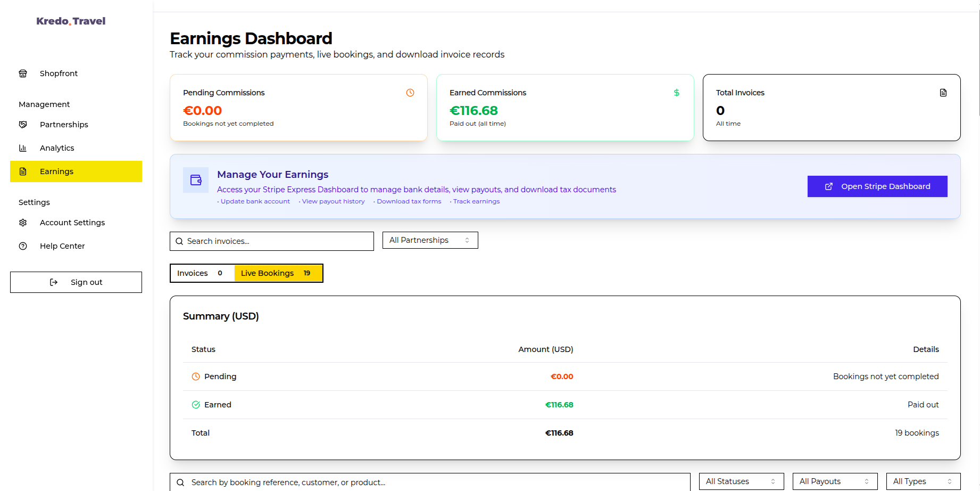Click the Earnings document icon in the sidebar
The height and width of the screenshot is (491, 980).
(23, 171)
